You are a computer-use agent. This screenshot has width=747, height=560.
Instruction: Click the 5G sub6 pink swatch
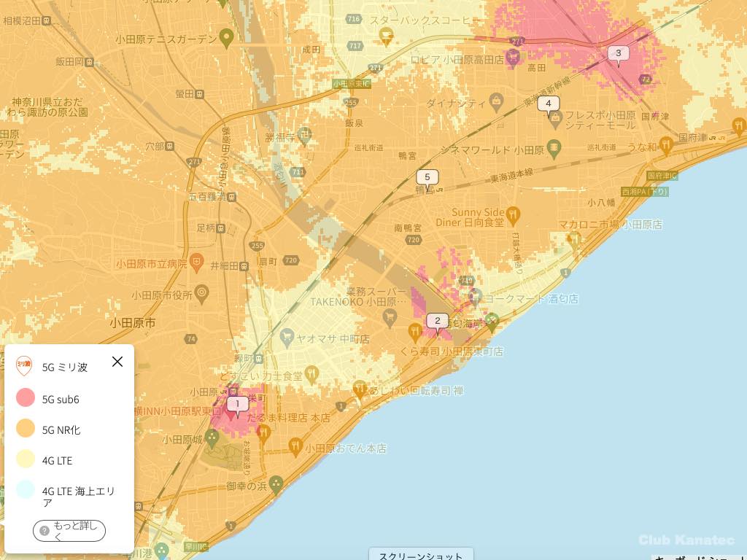tap(26, 398)
